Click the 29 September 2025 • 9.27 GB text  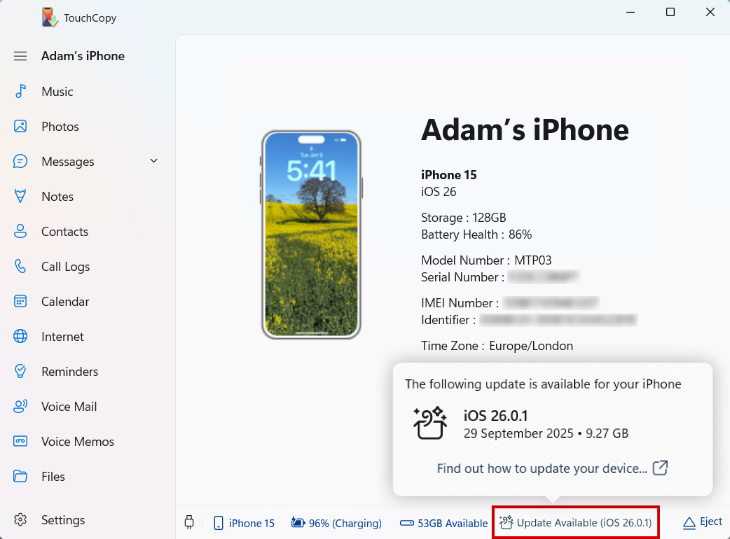(x=546, y=433)
